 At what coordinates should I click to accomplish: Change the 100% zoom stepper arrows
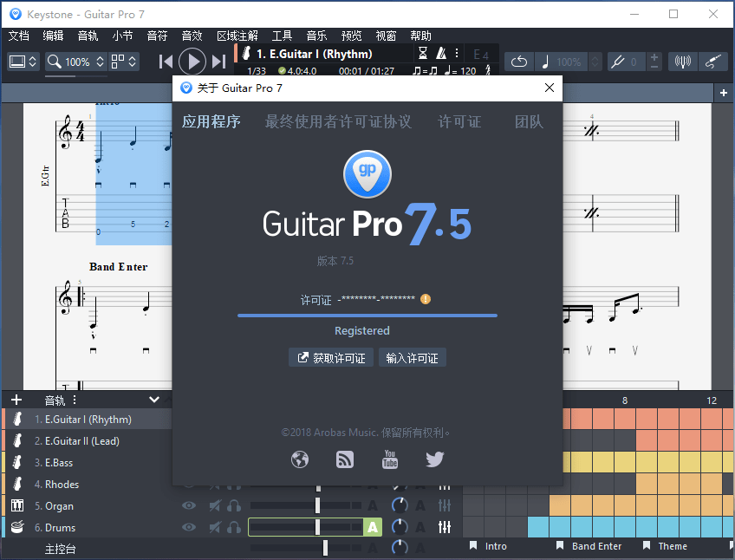[100, 62]
